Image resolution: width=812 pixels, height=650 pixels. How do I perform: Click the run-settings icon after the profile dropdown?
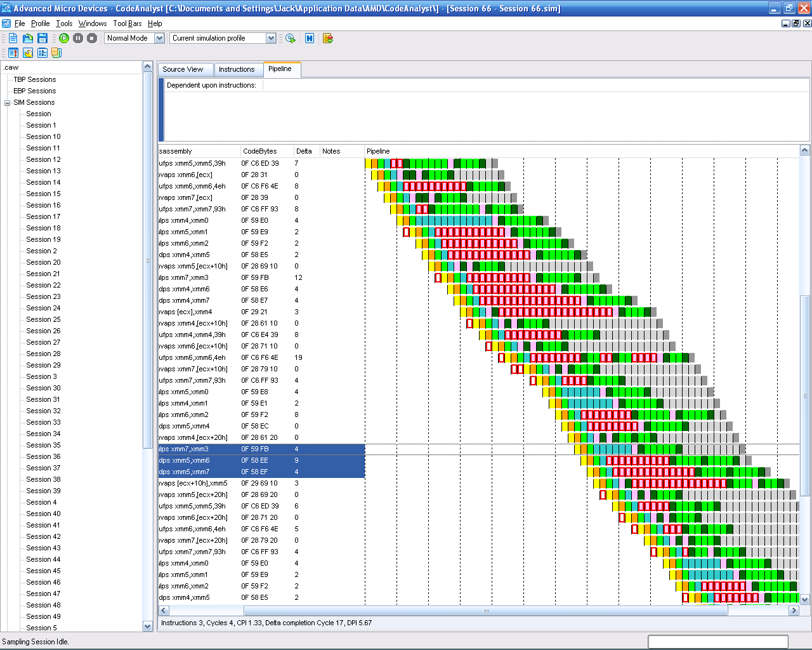click(291, 38)
